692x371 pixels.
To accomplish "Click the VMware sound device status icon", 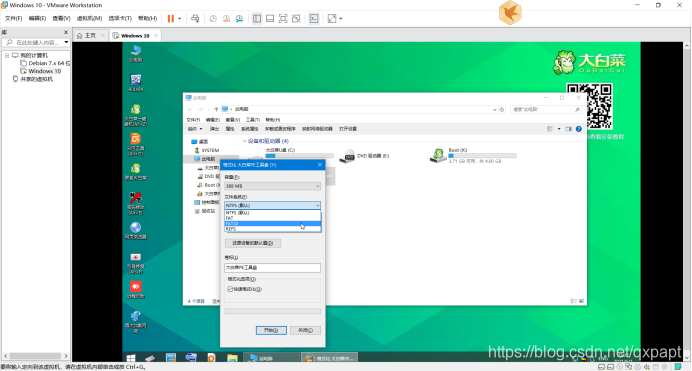I will (x=647, y=367).
